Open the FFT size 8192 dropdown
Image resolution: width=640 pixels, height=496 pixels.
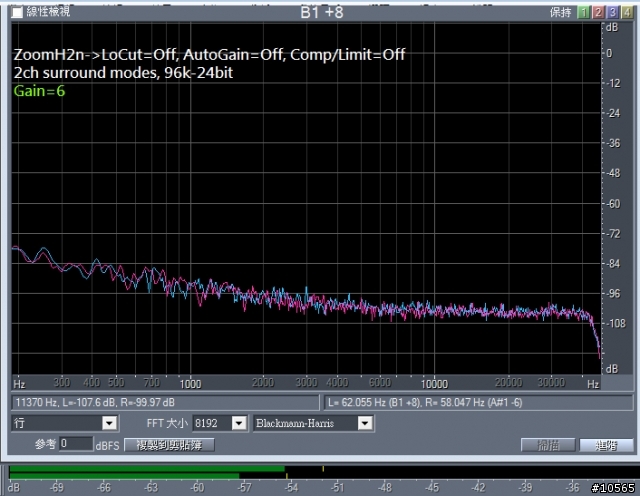220,423
